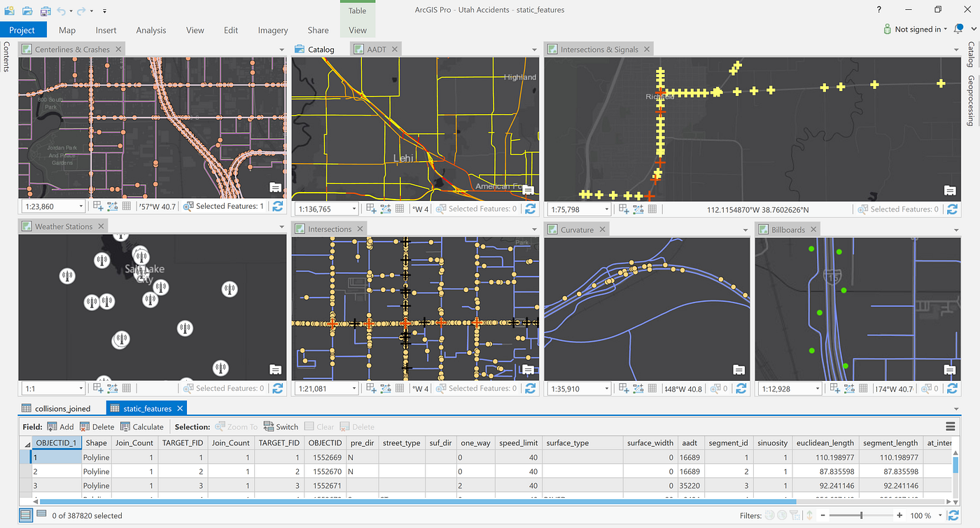The height and width of the screenshot is (528, 980).
Task: Open the Analysis ribbon tab
Action: coord(151,30)
